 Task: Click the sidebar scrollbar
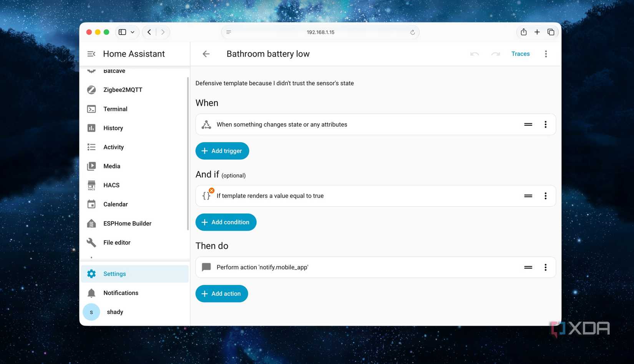(188, 154)
